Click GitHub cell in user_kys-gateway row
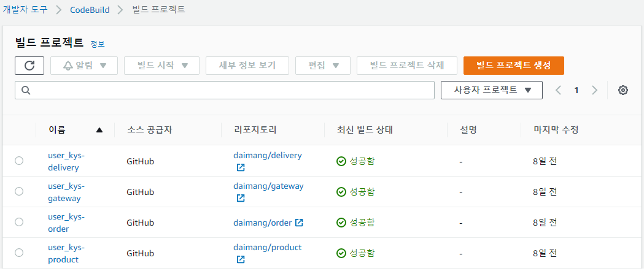This screenshot has width=644, height=271. coord(141,192)
